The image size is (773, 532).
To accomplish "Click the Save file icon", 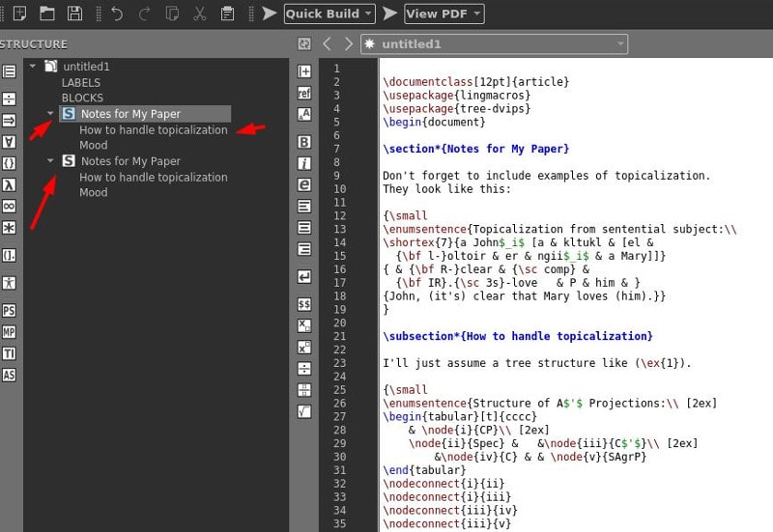I will pos(74,14).
